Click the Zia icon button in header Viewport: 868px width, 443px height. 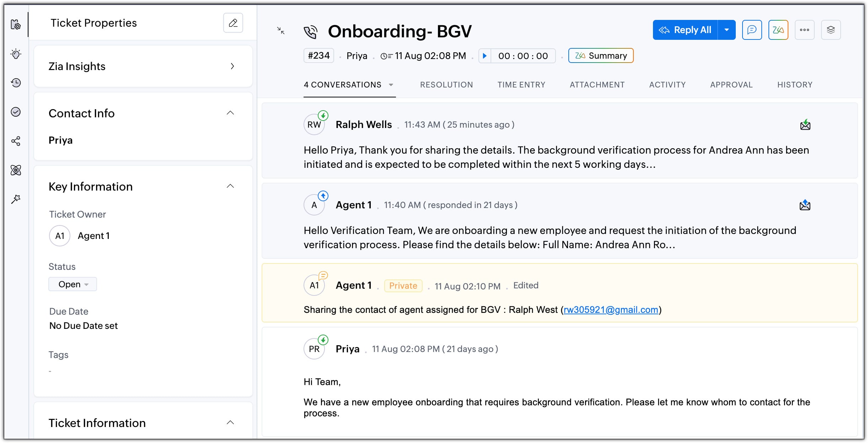click(x=778, y=30)
